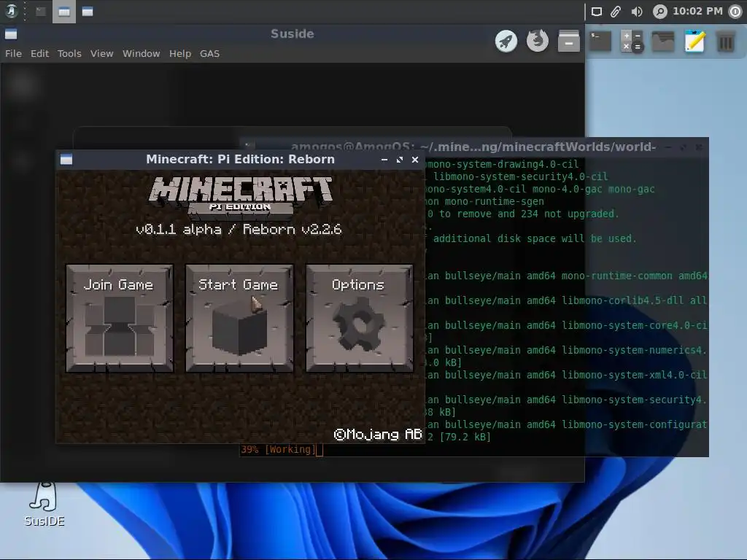Open the Help menu in Suside

[x=180, y=54]
